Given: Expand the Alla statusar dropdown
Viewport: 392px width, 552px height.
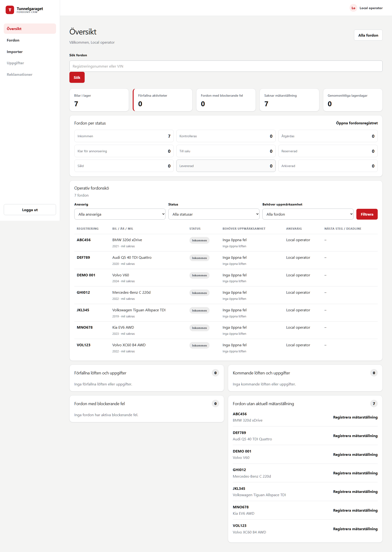Looking at the screenshot, I should point(214,214).
